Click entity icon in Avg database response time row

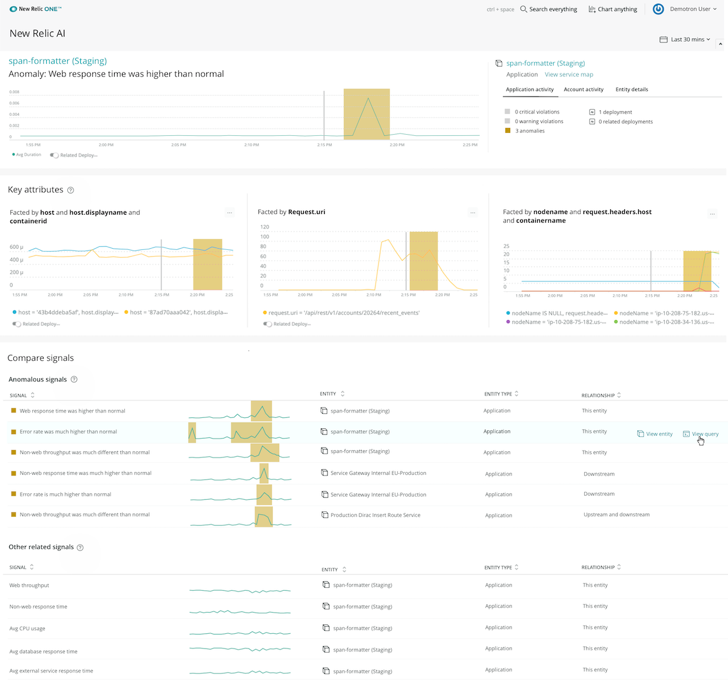[326, 650]
